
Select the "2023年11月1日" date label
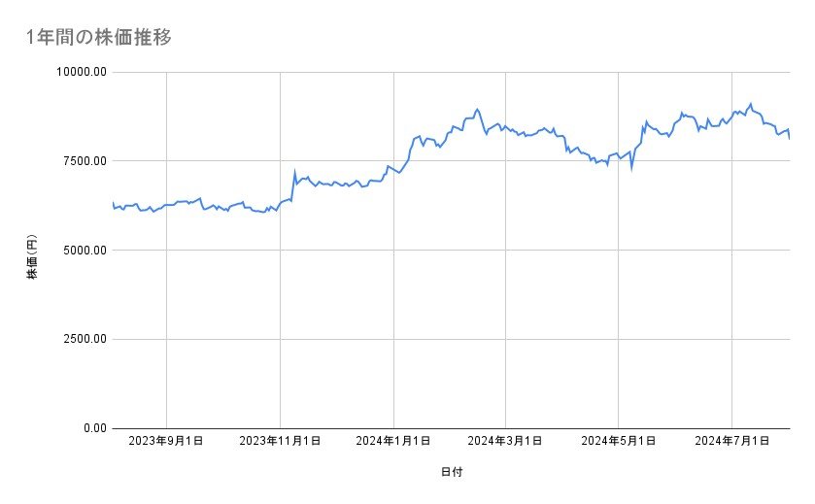(x=280, y=441)
